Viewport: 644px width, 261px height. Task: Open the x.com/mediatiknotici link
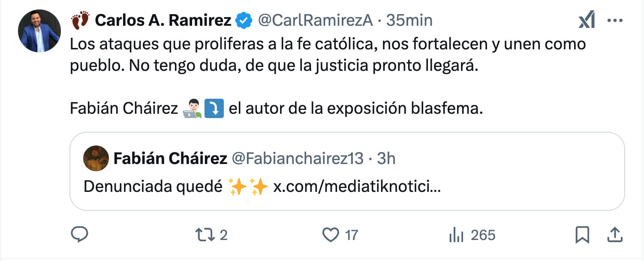[x=357, y=187]
